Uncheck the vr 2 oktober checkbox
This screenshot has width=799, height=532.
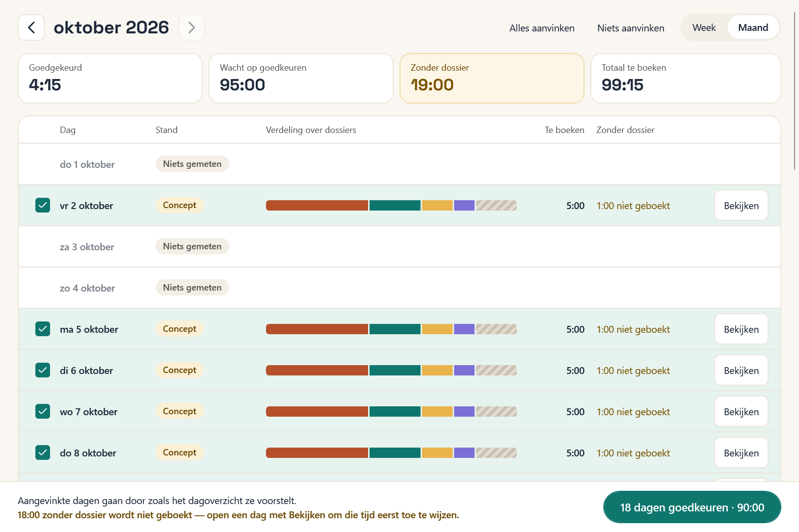[x=43, y=205]
